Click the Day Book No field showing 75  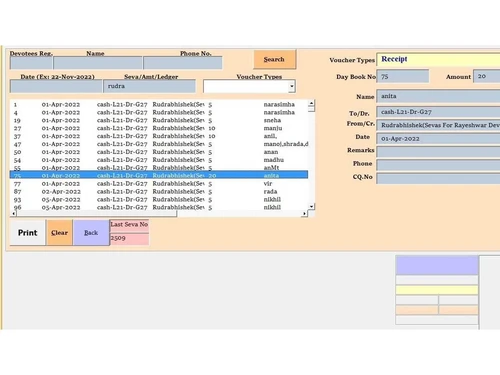[403, 76]
